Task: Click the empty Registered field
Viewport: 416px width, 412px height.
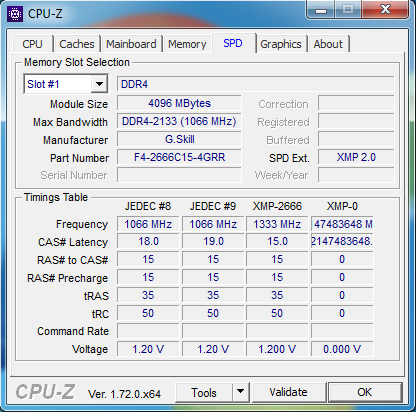Action: (x=356, y=121)
